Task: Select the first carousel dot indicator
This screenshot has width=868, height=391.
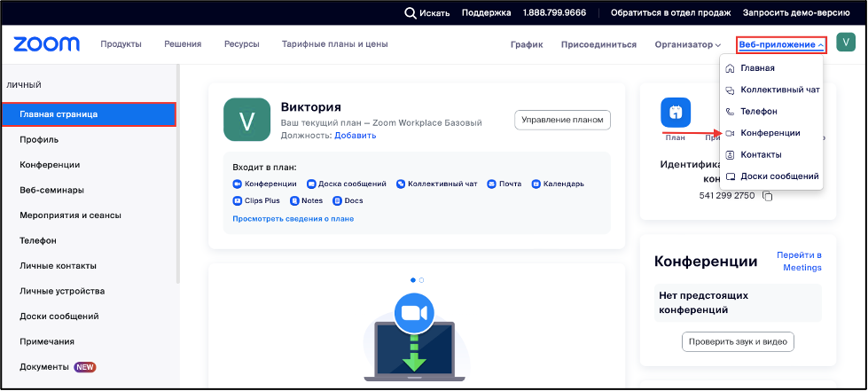Action: tap(413, 280)
